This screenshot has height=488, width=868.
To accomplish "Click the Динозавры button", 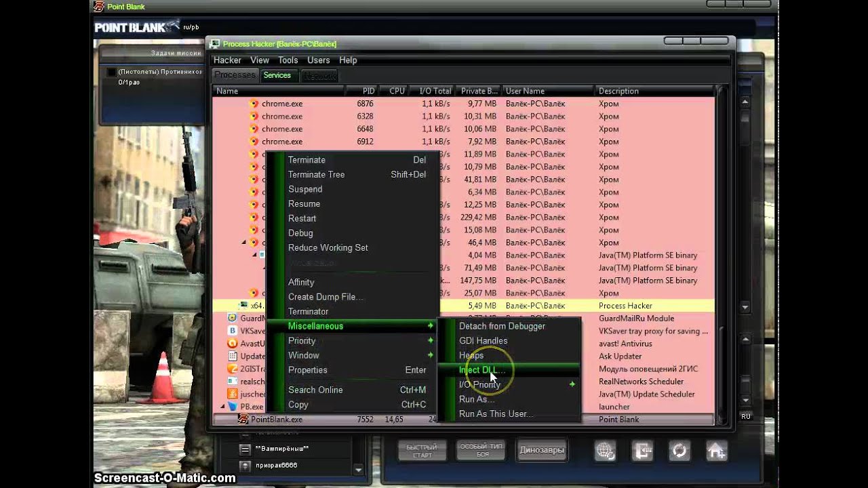I will pyautogui.click(x=542, y=450).
